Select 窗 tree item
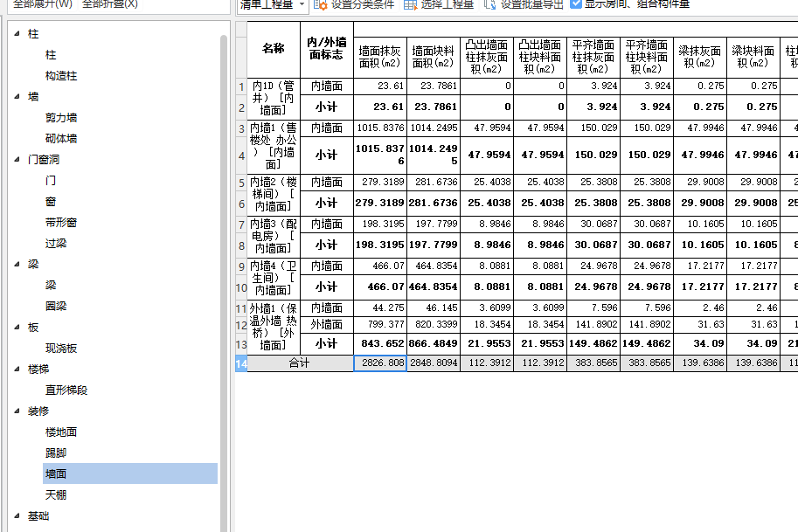 tap(51, 202)
